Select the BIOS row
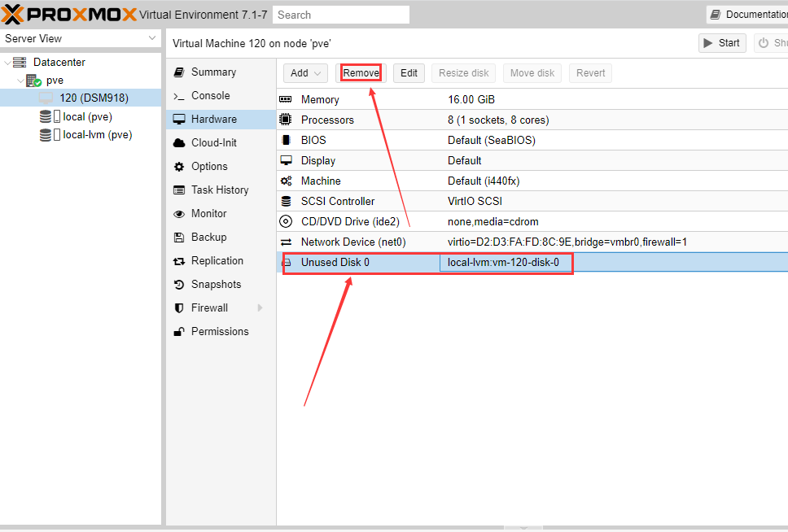 click(532, 140)
